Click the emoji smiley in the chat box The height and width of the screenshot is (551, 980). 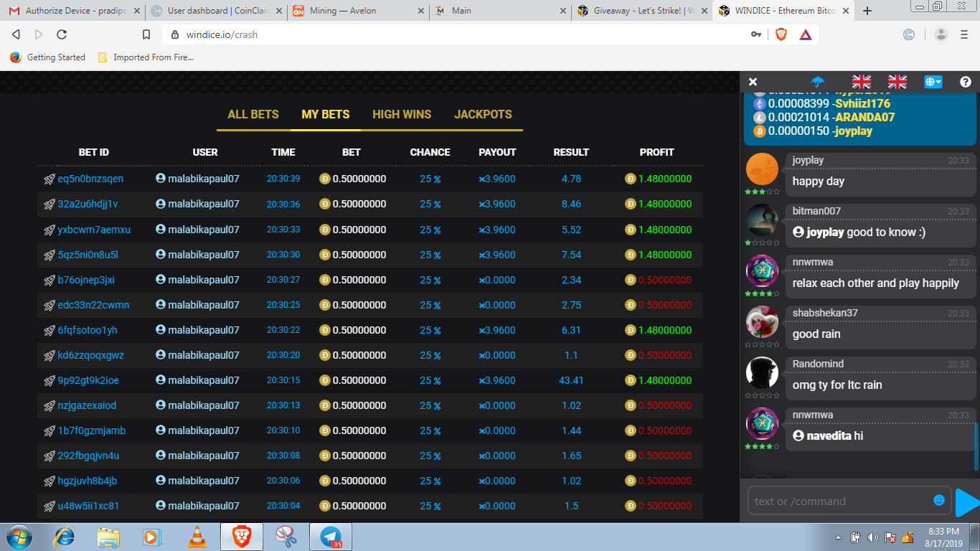point(939,500)
